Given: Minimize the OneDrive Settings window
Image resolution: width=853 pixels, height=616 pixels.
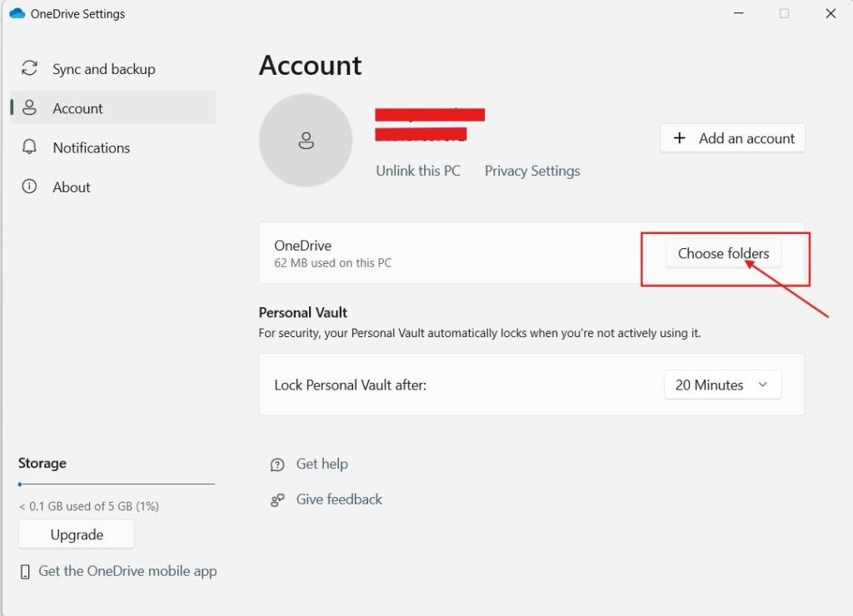Looking at the screenshot, I should coord(739,13).
